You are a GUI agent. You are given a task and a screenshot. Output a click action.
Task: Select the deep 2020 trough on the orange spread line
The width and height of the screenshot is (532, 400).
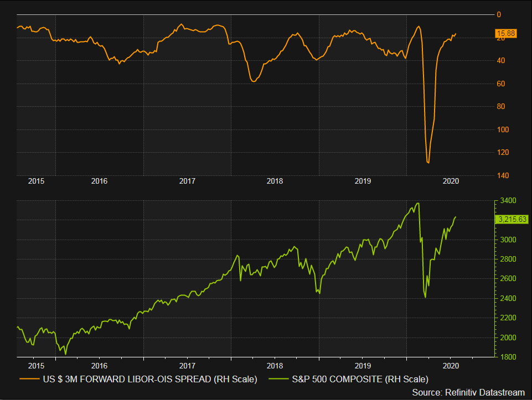click(429, 162)
